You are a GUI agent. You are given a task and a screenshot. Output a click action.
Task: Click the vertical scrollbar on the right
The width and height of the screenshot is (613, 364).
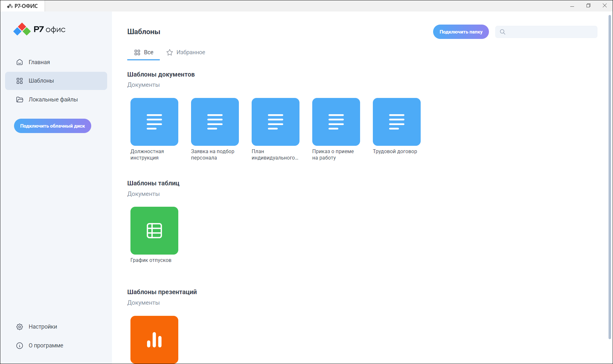click(610, 177)
